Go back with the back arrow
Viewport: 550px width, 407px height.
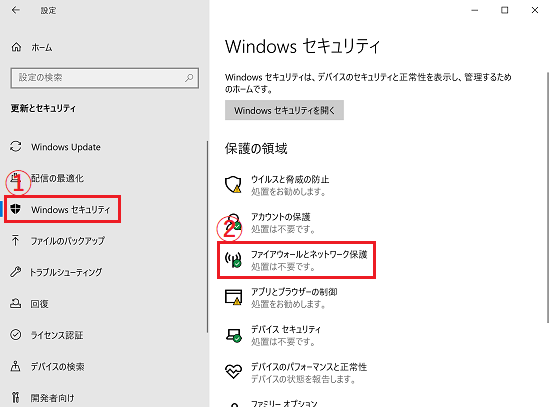15,10
